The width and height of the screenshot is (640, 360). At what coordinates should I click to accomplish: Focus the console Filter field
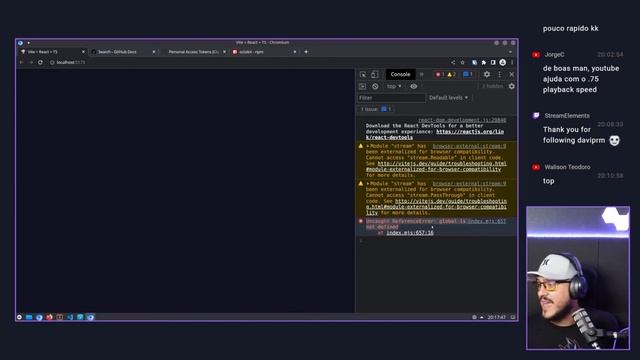pos(391,98)
